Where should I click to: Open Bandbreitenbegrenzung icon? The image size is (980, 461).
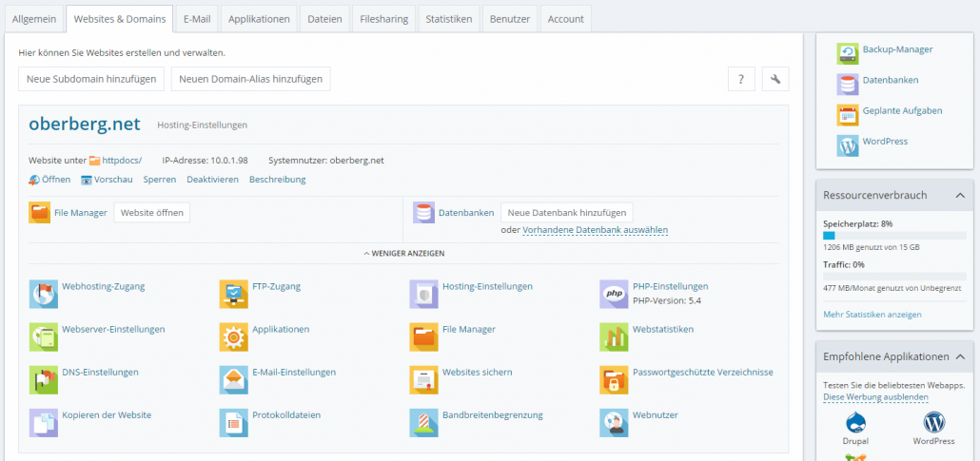coord(424,423)
